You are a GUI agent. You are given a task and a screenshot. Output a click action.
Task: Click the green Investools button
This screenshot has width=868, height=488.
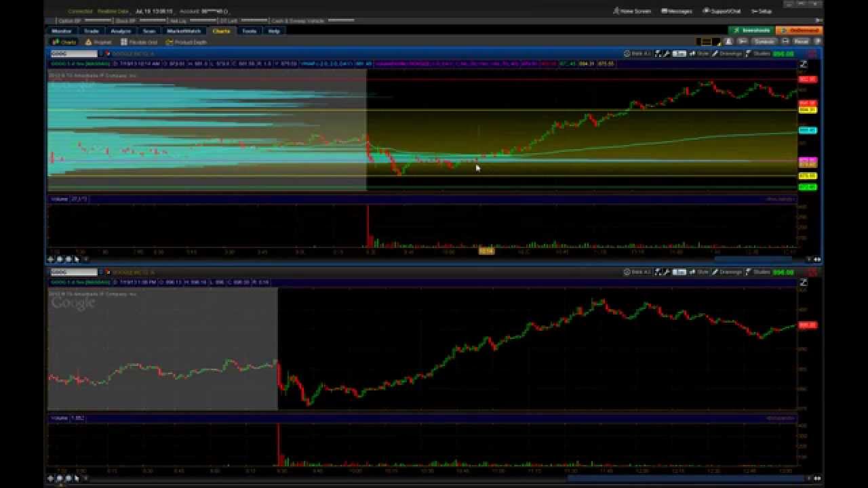click(751, 30)
